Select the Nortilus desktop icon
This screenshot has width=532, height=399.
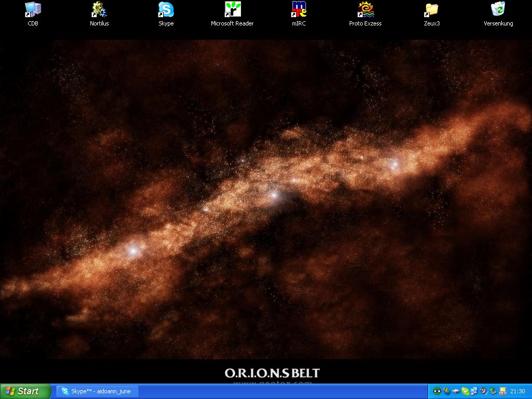pos(99,10)
